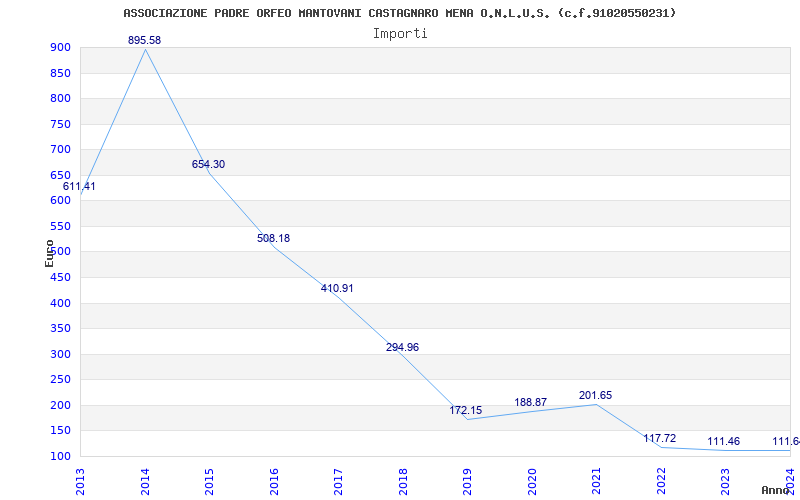Click the 'Euro' y-axis title
The width and height of the screenshot is (800, 500).
pos(49,253)
